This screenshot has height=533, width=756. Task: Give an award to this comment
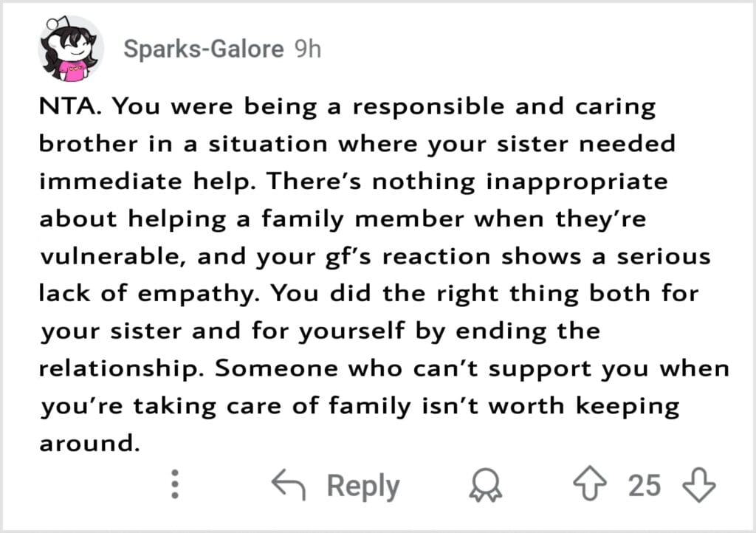486,485
